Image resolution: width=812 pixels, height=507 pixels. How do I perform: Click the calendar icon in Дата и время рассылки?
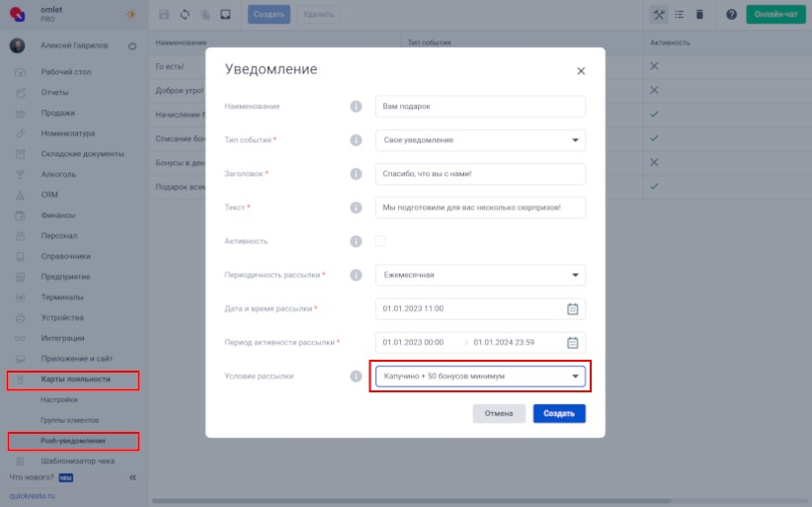572,309
